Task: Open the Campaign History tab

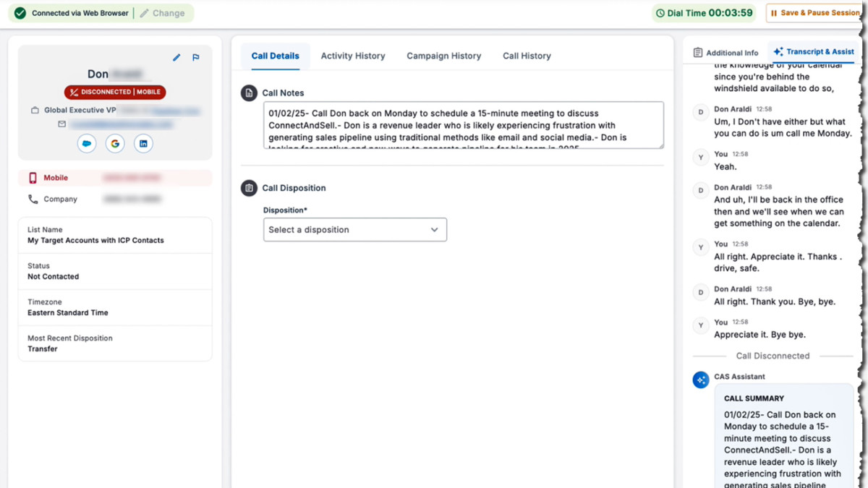Action: pyautogui.click(x=443, y=56)
